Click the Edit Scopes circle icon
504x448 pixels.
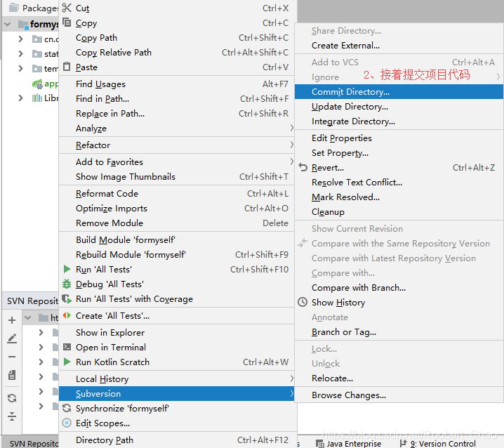[x=67, y=423]
